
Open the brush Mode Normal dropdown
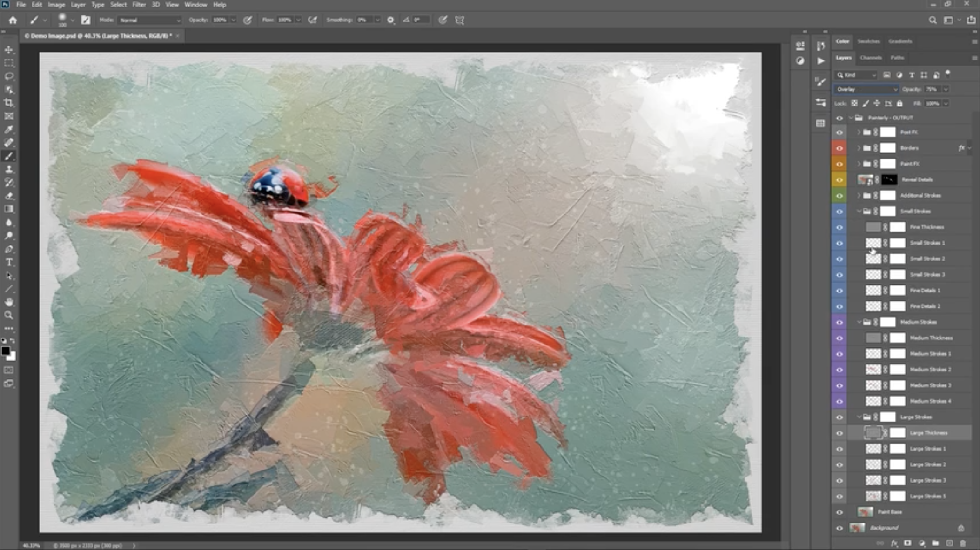(150, 20)
